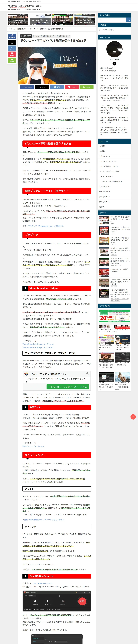Open the 動画ダウンロード tag
Viewport: 138px width, 644px height.
click(x=63, y=36)
